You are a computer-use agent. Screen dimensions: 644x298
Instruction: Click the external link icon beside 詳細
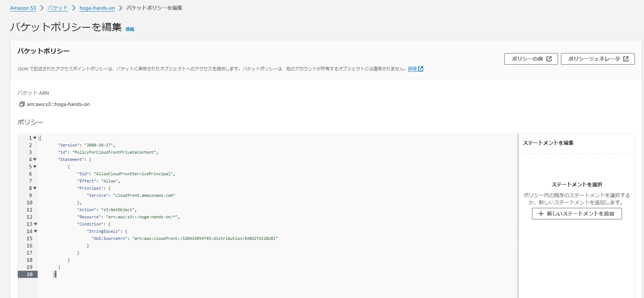[421, 69]
